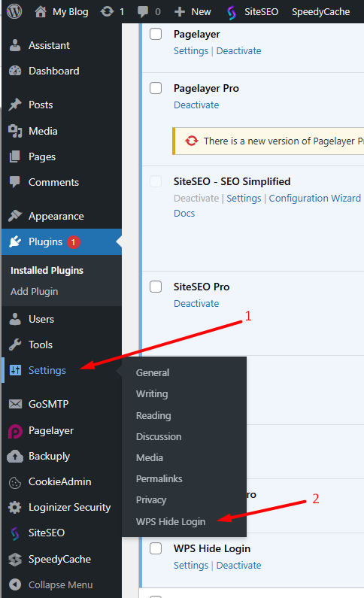Open SpeedyCache in the admin bar
The image size is (364, 598).
coord(320,12)
